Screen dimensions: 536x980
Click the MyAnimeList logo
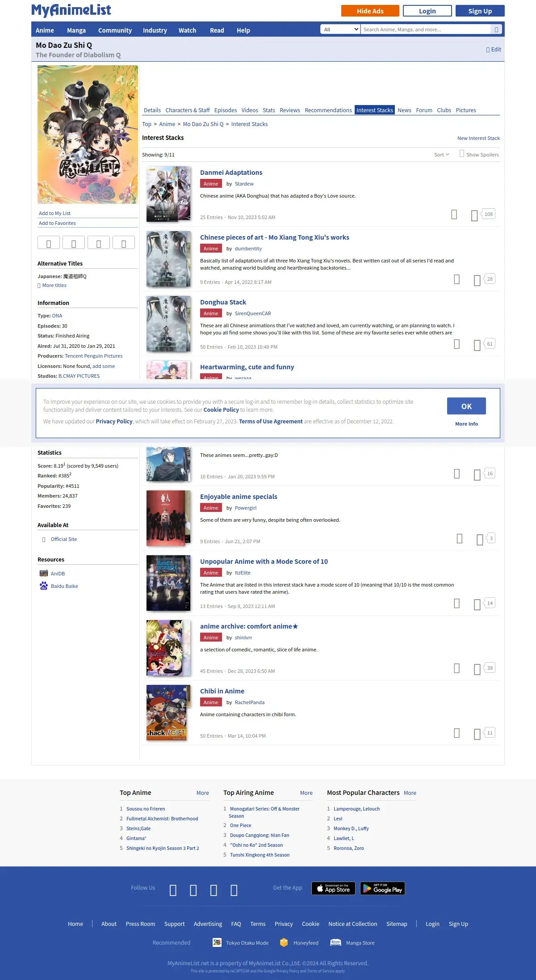pos(71,10)
